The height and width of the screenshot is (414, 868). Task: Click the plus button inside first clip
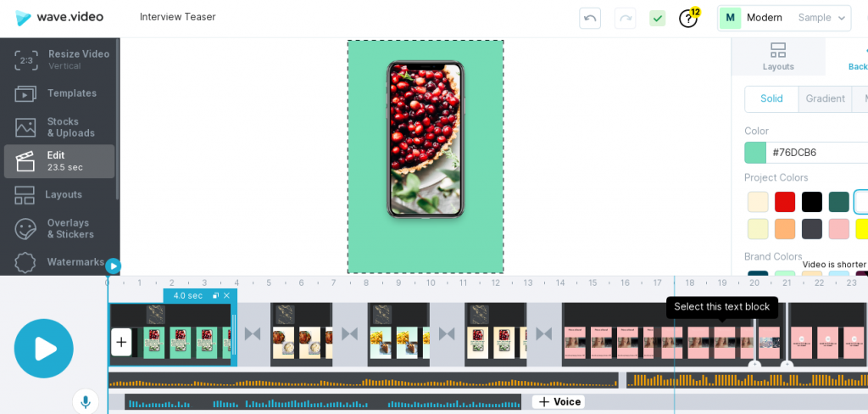pos(121,342)
